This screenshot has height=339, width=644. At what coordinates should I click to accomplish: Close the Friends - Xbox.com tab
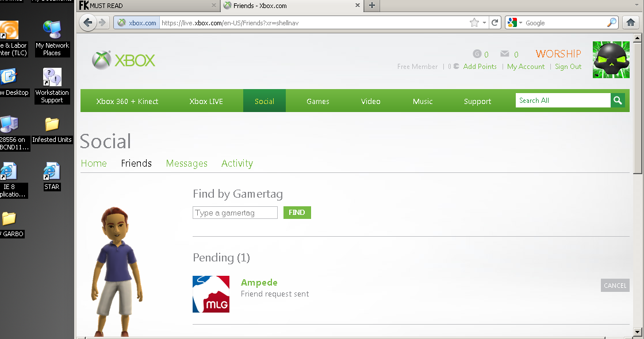point(357,5)
